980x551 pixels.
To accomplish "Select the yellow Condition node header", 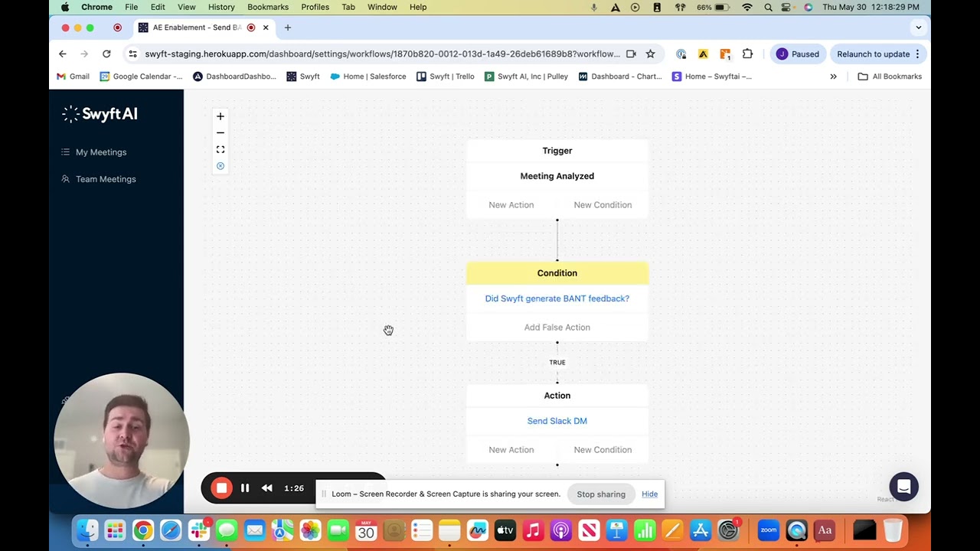I will (557, 273).
